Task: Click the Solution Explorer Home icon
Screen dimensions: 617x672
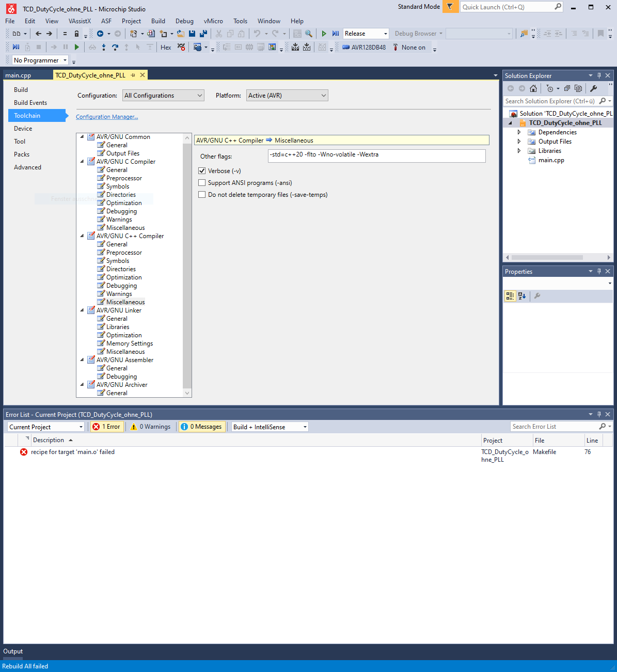Action: [x=533, y=88]
